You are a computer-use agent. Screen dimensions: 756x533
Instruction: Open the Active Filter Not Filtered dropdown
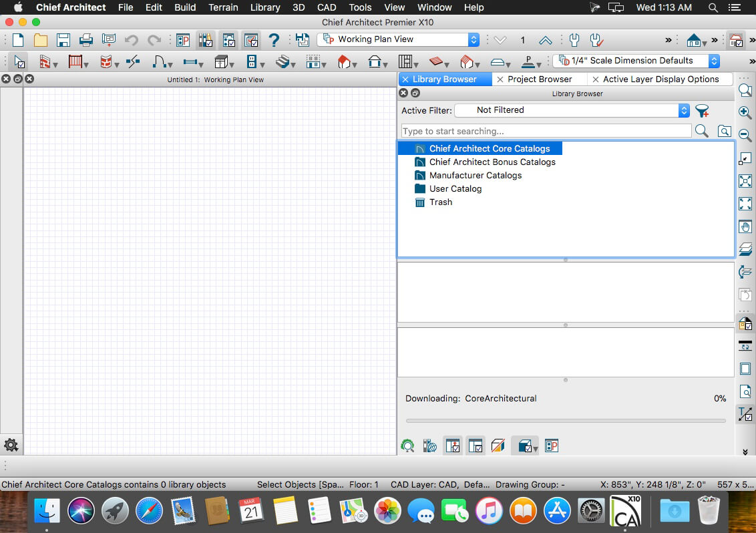tap(572, 110)
